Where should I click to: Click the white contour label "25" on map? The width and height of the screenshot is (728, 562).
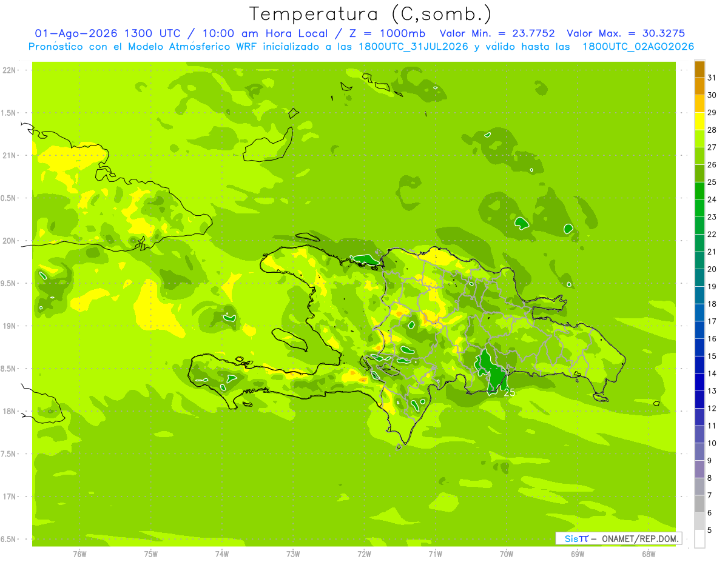click(510, 392)
